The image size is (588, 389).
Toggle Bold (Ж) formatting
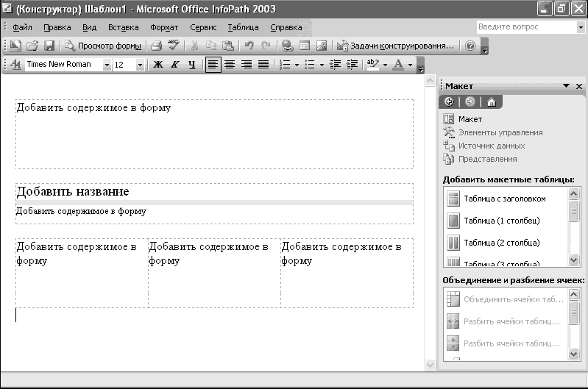click(158, 65)
